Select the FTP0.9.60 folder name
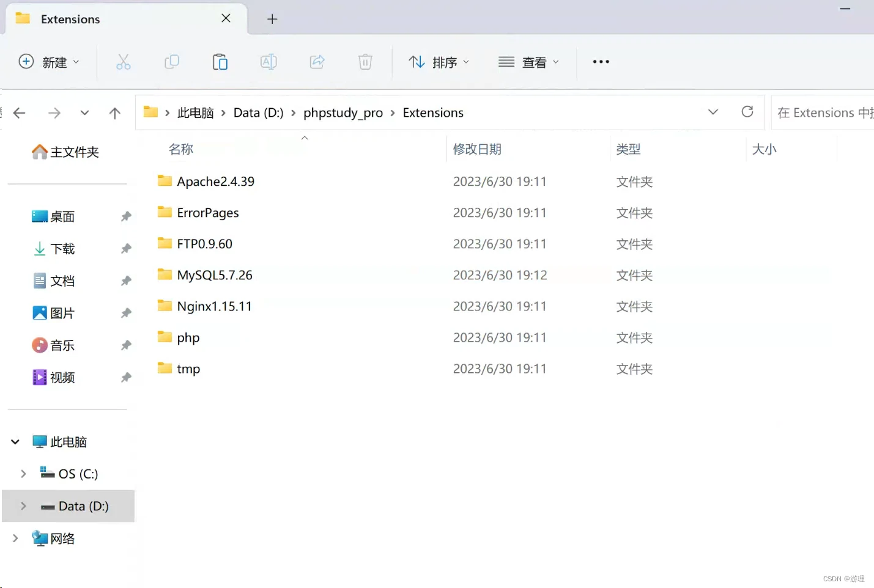The width and height of the screenshot is (874, 588). point(205,244)
